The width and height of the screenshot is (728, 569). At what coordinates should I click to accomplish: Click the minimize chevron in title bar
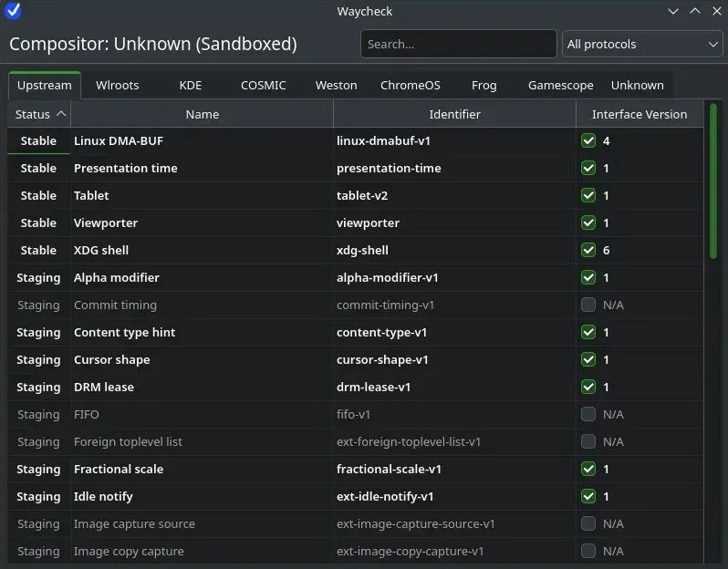[673, 11]
